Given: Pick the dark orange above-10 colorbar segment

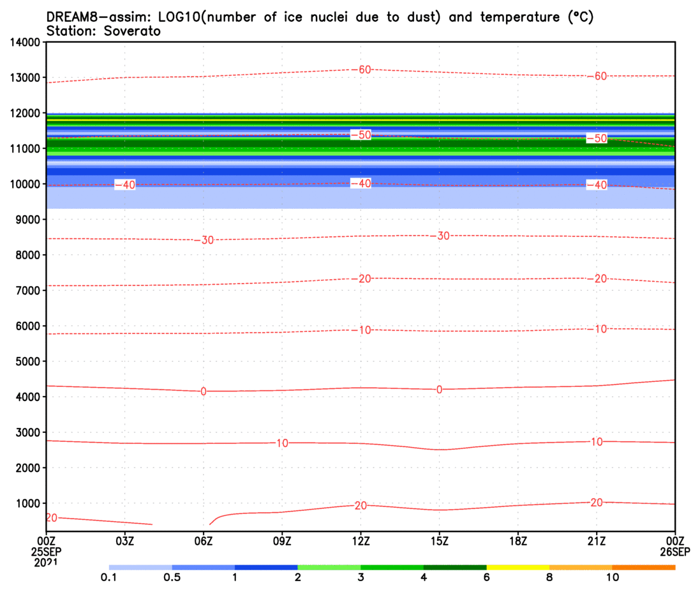Looking at the screenshot, I should pyautogui.click(x=644, y=568).
